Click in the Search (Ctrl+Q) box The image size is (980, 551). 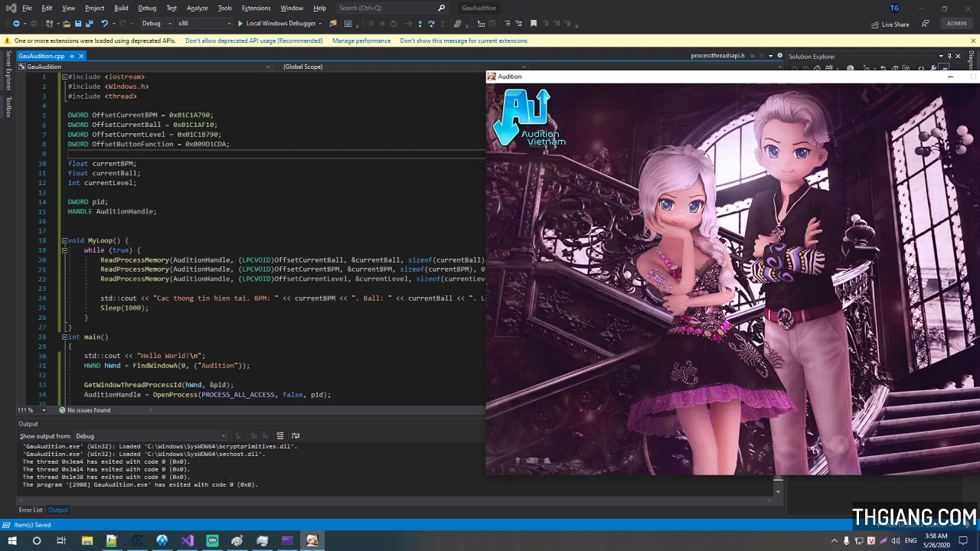[387, 8]
